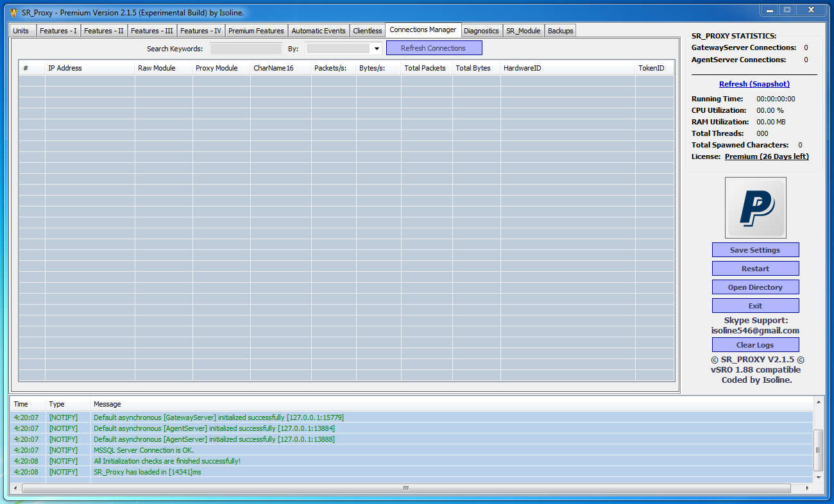Click the Clear Logs button
Screen dimensions: 834x504
(756, 345)
